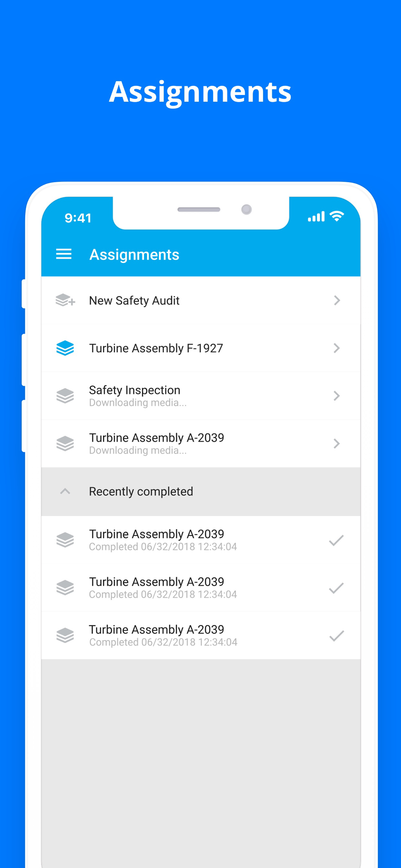Click the blue layers icon for Turbine Assembly F-1927
Screen dimensions: 401x868
click(x=65, y=348)
